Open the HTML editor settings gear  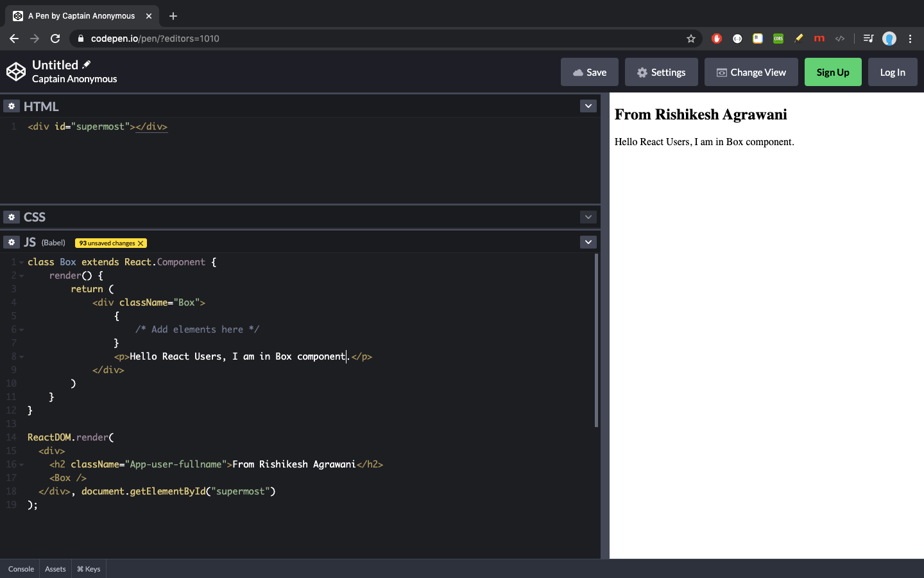[x=12, y=106]
